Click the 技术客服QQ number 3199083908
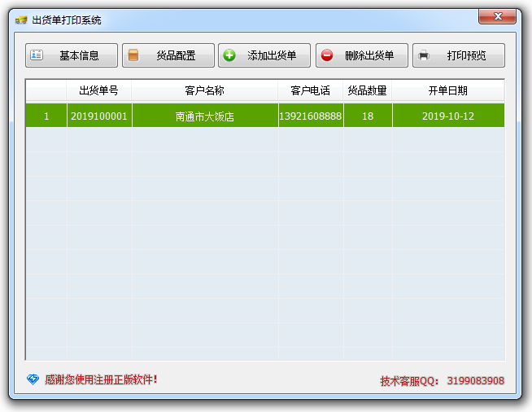Image resolution: width=532 pixels, height=412 pixels. pos(475,381)
